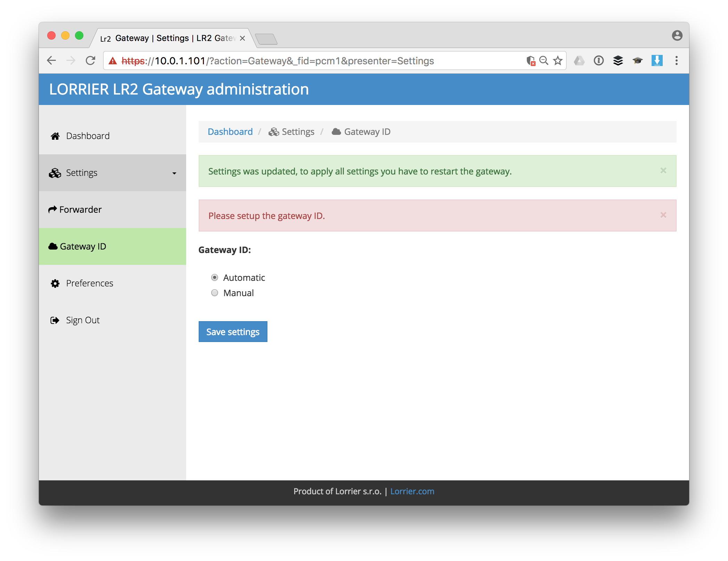Expand the Settings sidebar dropdown caret

click(174, 173)
